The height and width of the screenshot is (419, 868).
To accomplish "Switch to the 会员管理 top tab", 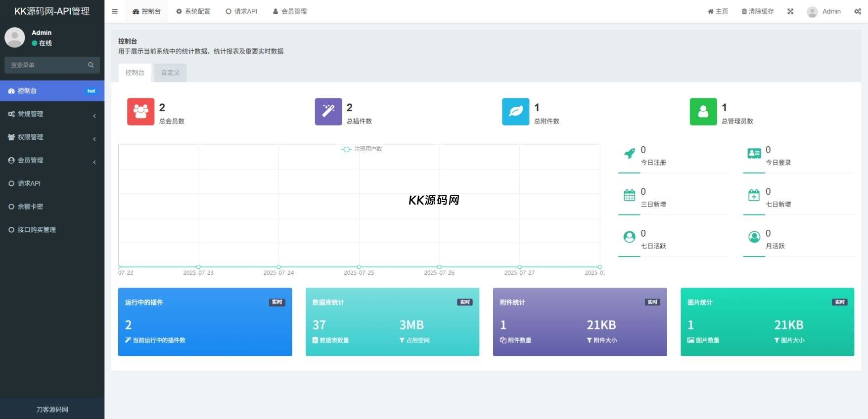I will click(290, 11).
